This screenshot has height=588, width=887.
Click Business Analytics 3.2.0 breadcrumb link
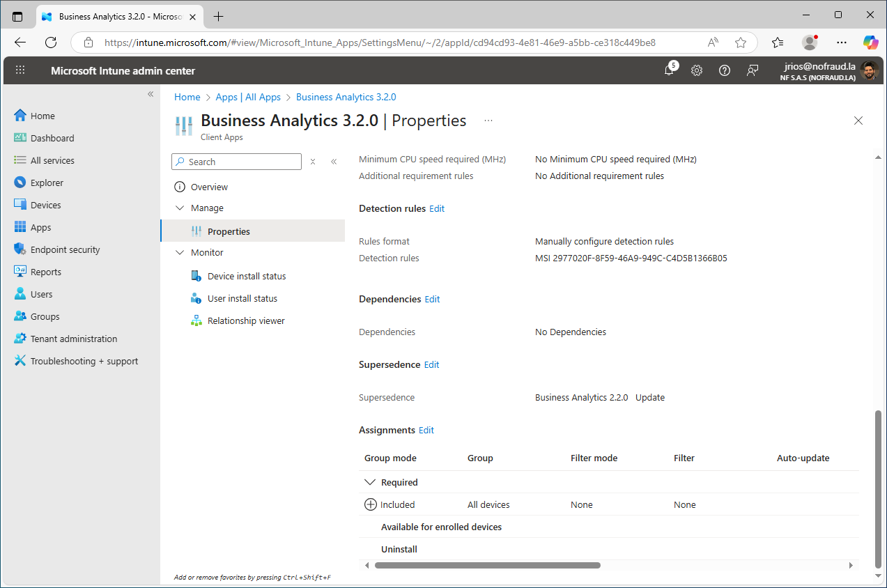tap(346, 97)
